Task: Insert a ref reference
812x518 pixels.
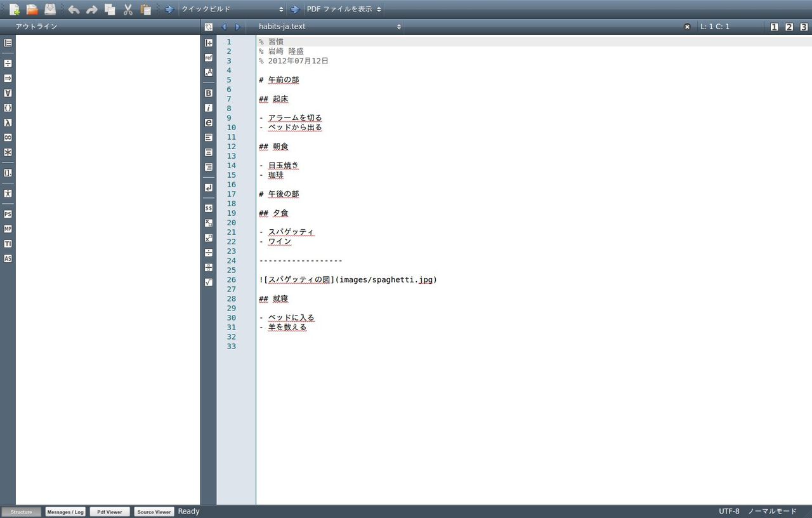Action: click(209, 58)
